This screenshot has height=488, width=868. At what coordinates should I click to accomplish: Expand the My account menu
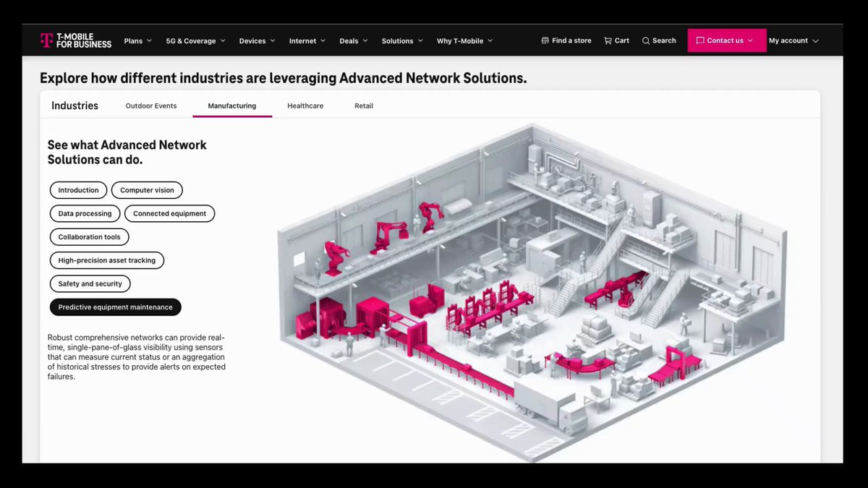coord(793,40)
